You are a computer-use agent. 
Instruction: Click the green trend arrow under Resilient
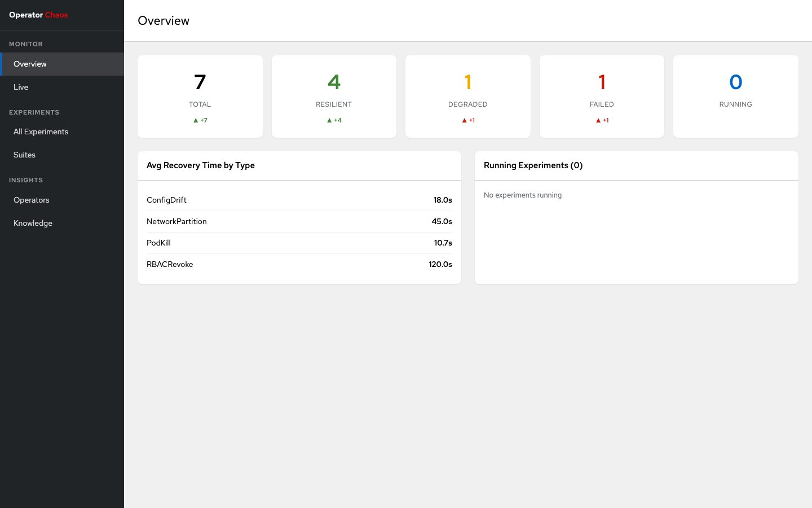tap(329, 120)
